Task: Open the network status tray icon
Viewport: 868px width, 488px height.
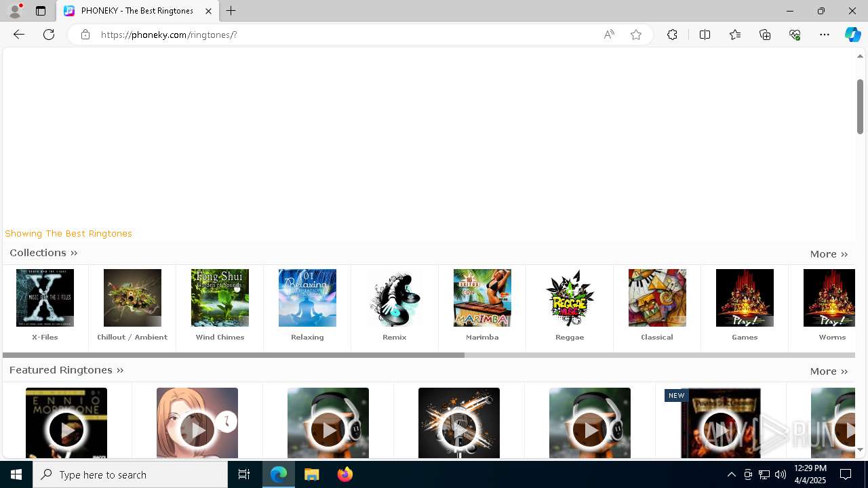Action: click(x=764, y=474)
